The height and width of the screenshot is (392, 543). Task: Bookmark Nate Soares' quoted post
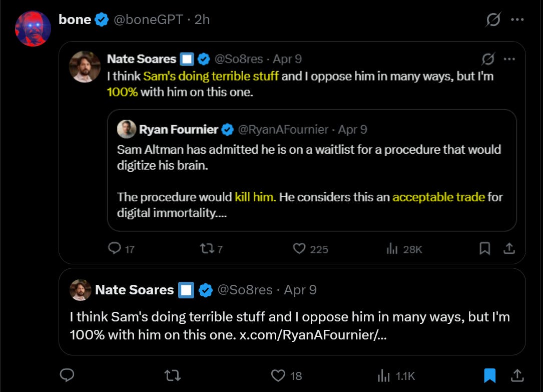click(484, 248)
